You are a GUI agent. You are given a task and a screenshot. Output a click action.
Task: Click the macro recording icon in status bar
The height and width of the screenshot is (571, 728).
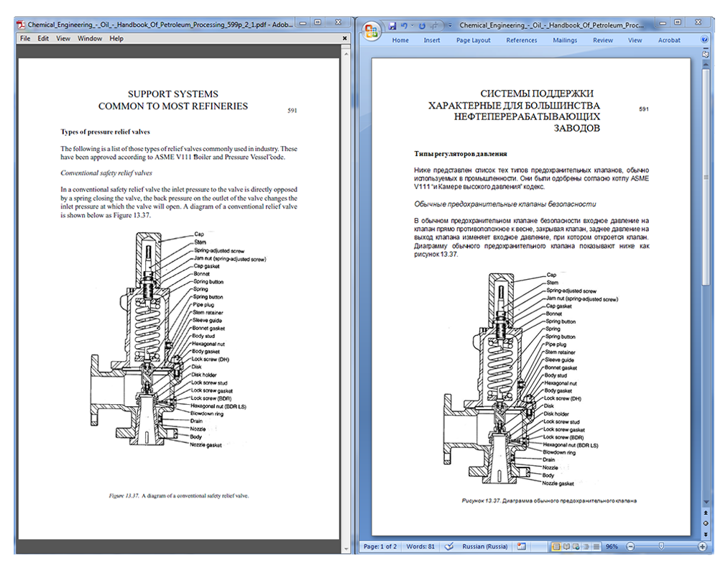522,547
